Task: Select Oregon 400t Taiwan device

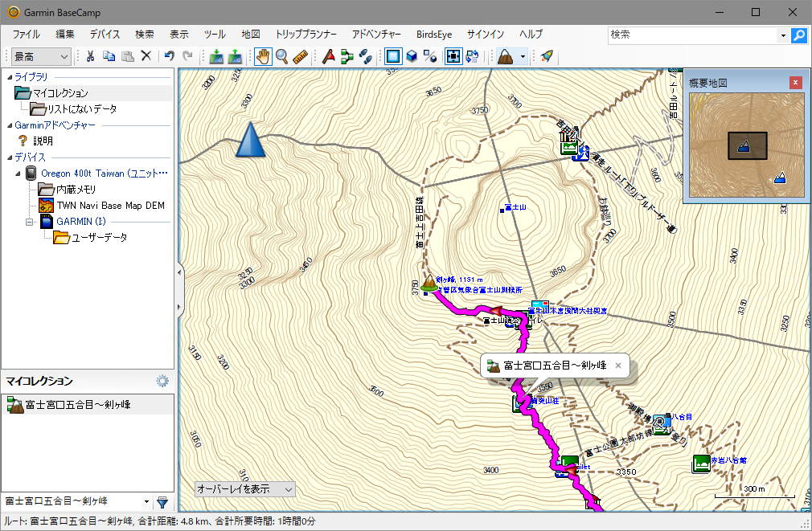Action: 105,174
